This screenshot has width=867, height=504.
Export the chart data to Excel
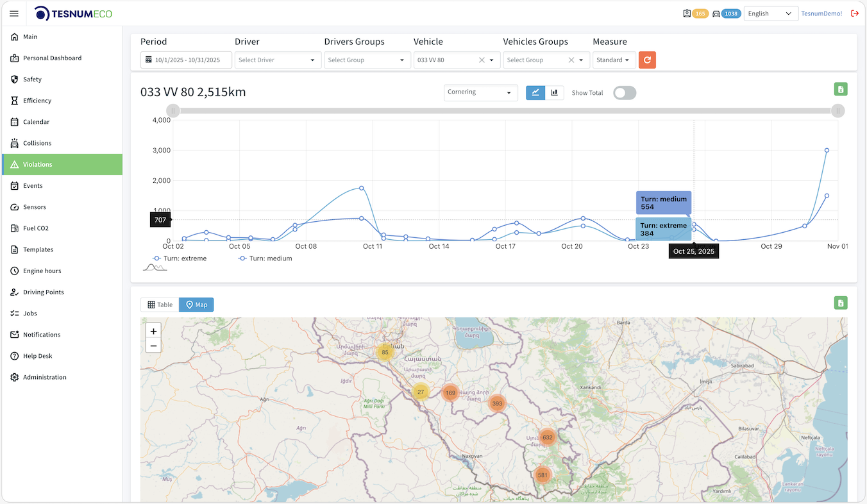840,89
